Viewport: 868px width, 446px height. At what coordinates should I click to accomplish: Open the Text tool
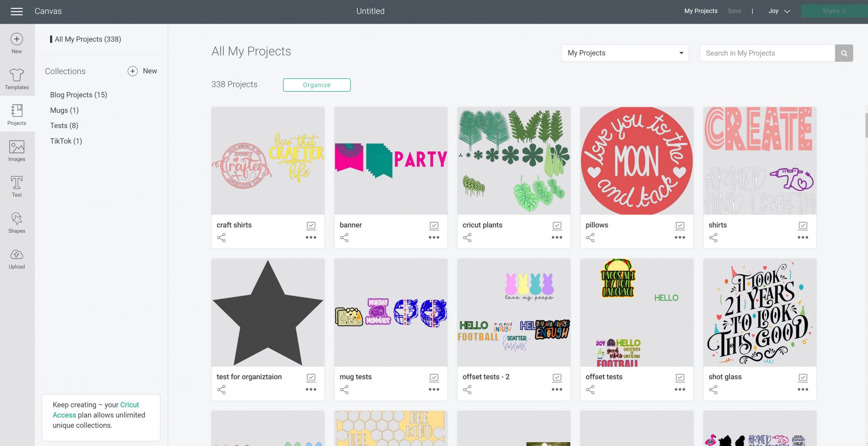[x=17, y=186]
